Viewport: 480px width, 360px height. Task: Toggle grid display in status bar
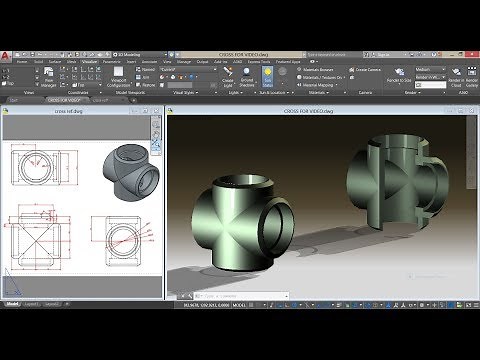[x=251, y=305]
